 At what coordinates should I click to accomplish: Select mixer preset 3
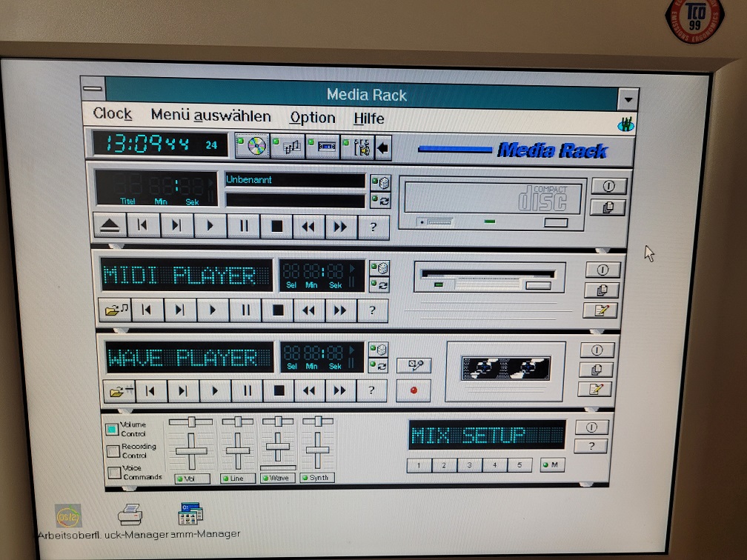tap(469, 464)
